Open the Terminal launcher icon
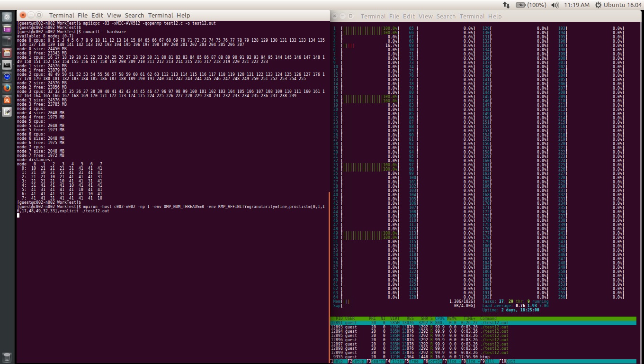The width and height of the screenshot is (644, 364). click(x=7, y=64)
